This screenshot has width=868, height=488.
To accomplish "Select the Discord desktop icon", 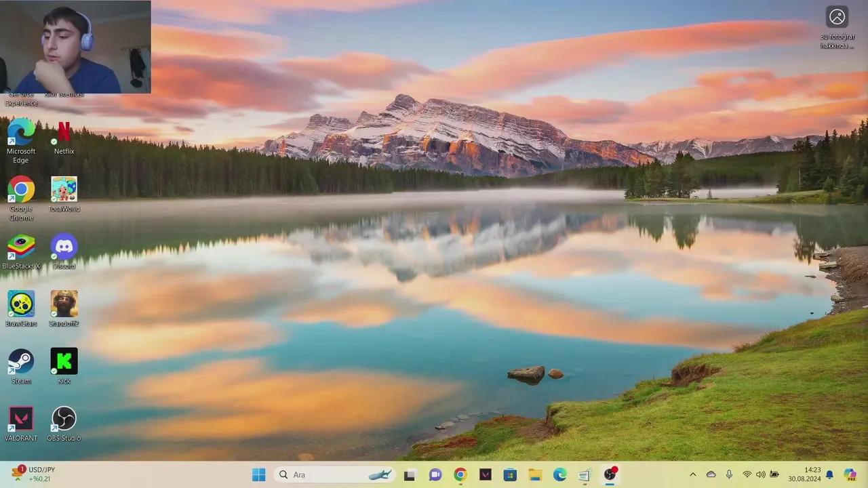I will coord(64,247).
